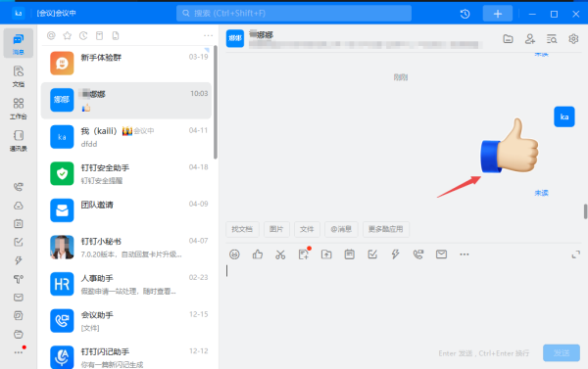Open the 团队邀请 conversation

click(x=126, y=210)
